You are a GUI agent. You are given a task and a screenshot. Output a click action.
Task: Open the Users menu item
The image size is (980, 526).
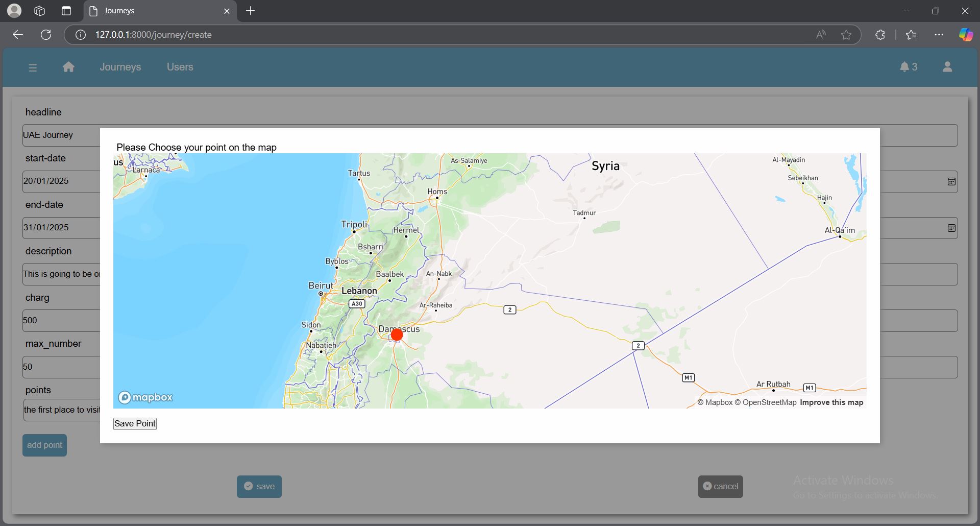click(x=180, y=67)
